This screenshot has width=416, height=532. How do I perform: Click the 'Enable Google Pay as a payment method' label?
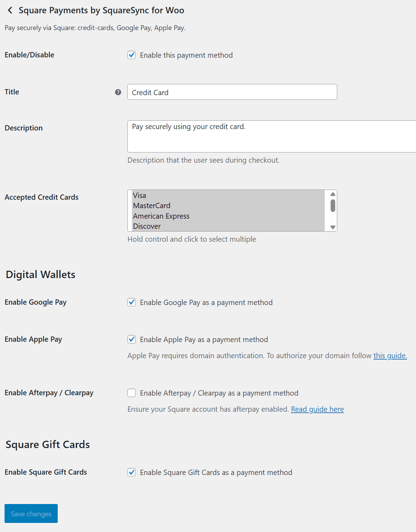point(206,303)
